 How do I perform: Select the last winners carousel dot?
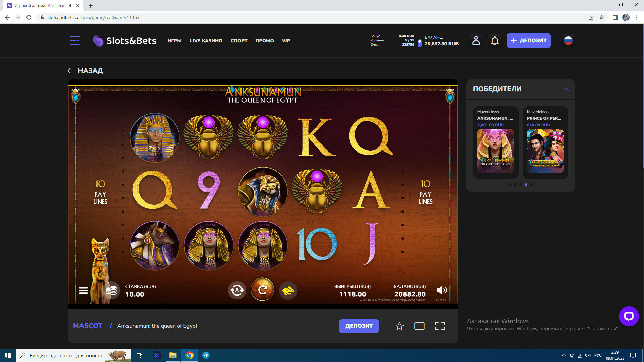pyautogui.click(x=531, y=185)
